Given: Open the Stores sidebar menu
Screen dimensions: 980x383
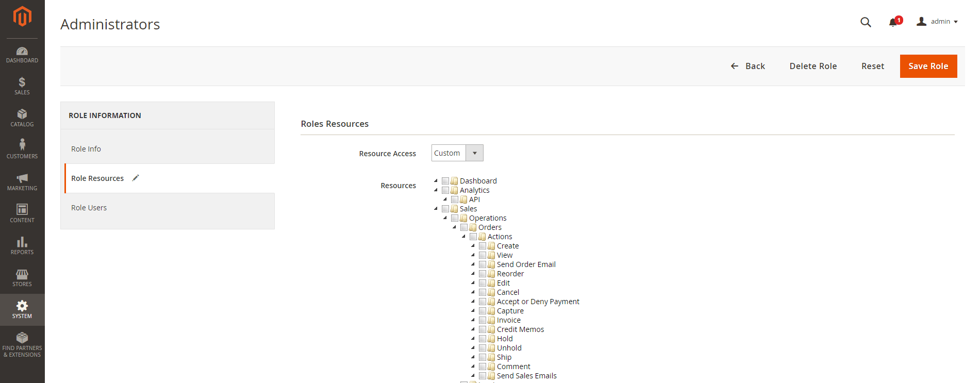Looking at the screenshot, I should (22, 278).
